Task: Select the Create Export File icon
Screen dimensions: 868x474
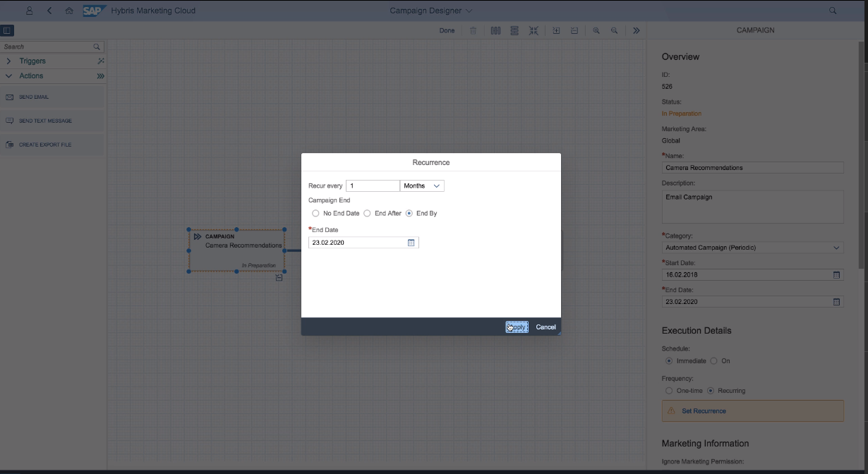Action: tap(10, 145)
